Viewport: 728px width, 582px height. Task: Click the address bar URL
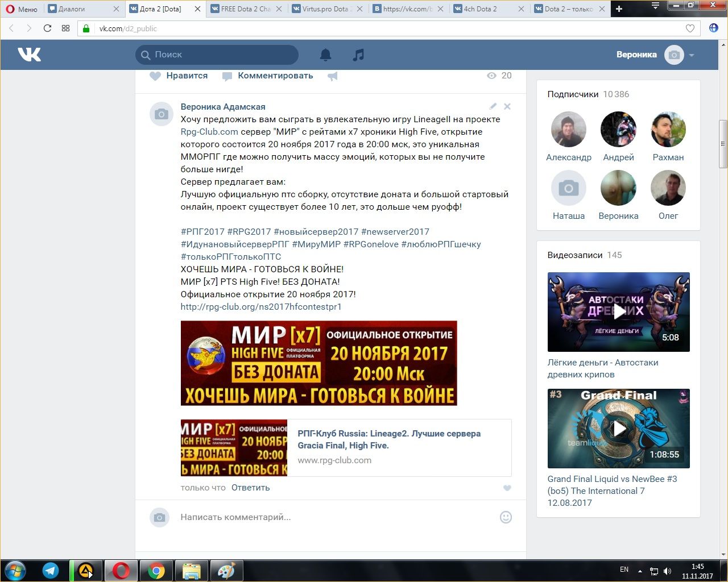128,28
